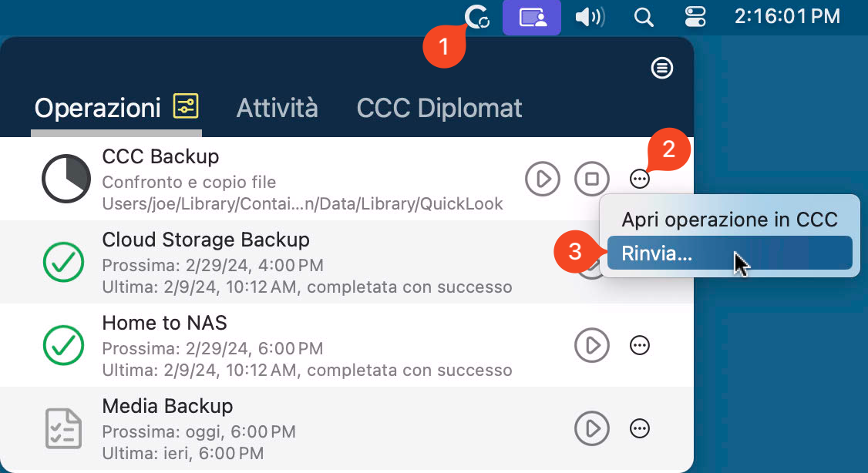Click the screen sharing menu bar icon
The image size is (868, 473).
pos(531,18)
